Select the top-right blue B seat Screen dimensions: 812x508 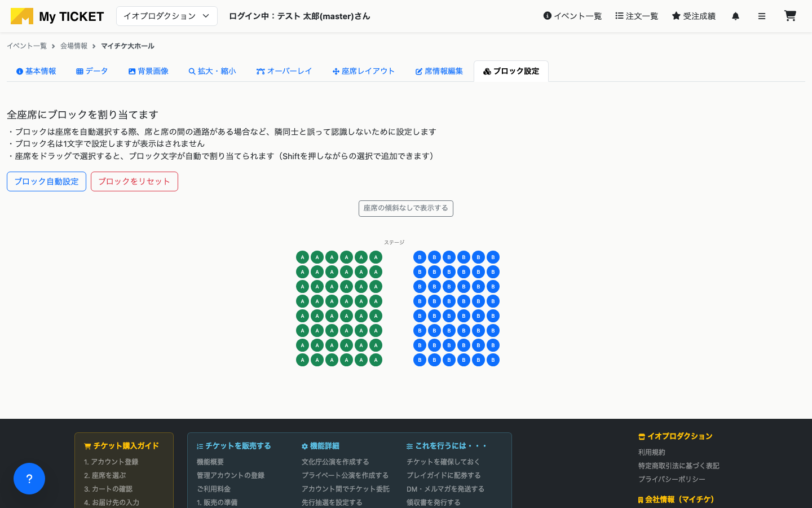[493, 257]
